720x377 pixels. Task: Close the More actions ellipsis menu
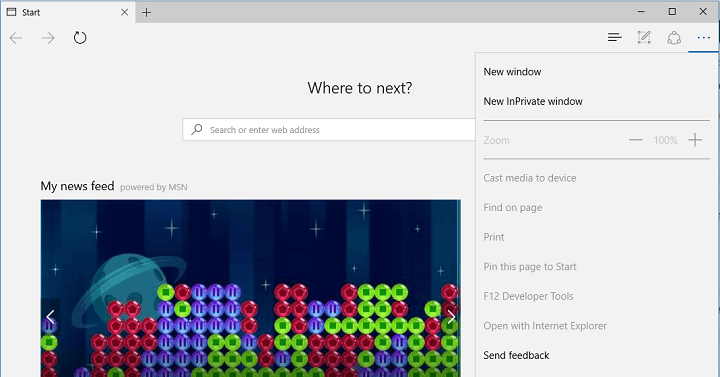tap(703, 38)
